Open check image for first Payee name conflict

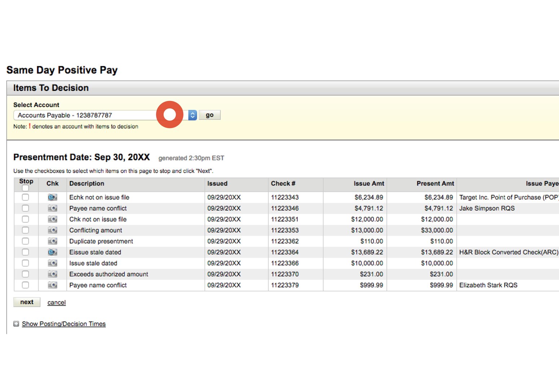pos(52,208)
